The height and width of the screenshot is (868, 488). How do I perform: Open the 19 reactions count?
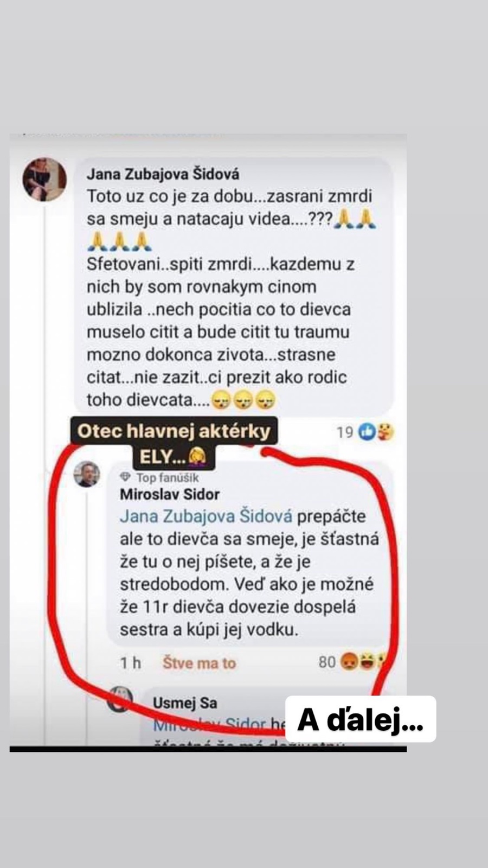click(x=345, y=432)
